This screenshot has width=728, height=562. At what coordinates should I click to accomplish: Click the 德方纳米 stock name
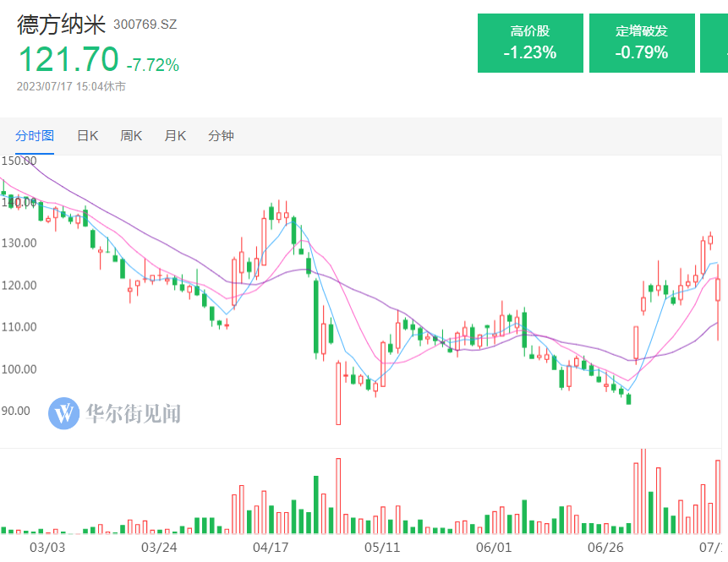click(62, 25)
